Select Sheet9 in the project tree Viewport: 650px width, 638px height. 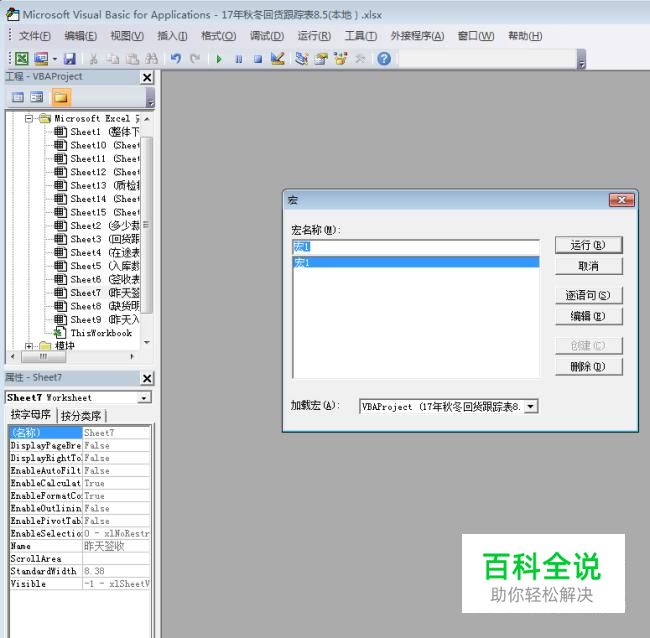tap(97, 320)
